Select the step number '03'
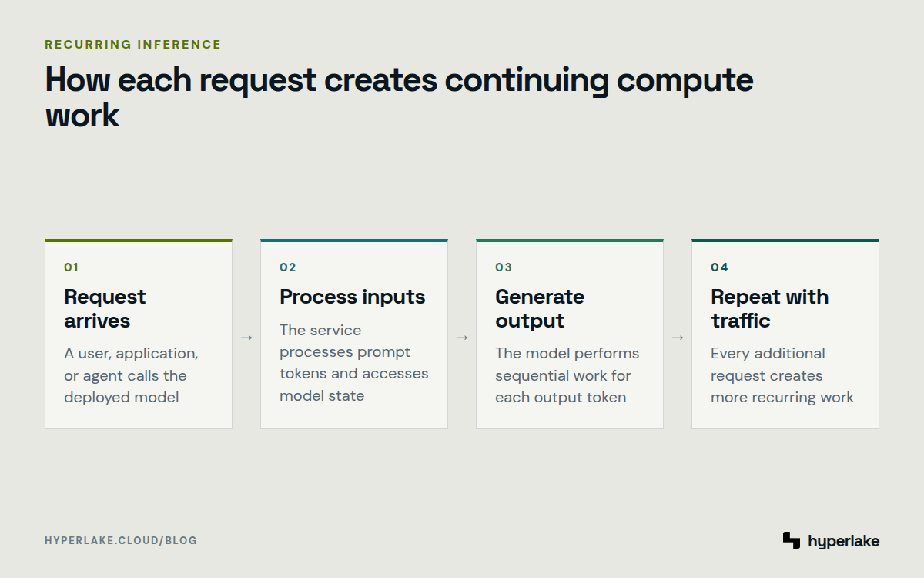Viewport: 924px width, 578px height. coord(504,267)
